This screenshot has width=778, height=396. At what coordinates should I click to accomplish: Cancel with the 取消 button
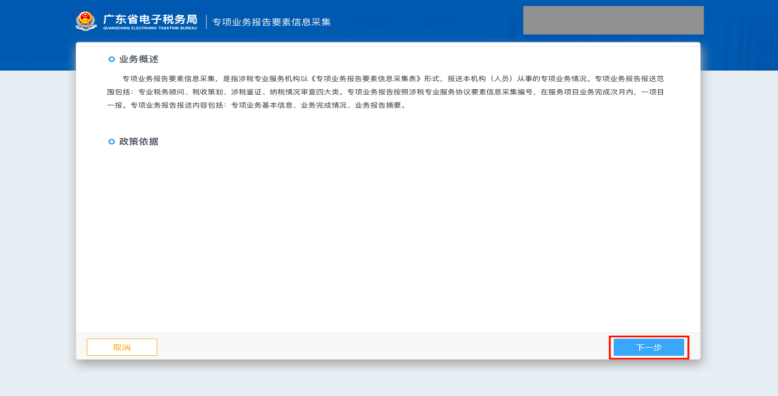[x=122, y=347]
